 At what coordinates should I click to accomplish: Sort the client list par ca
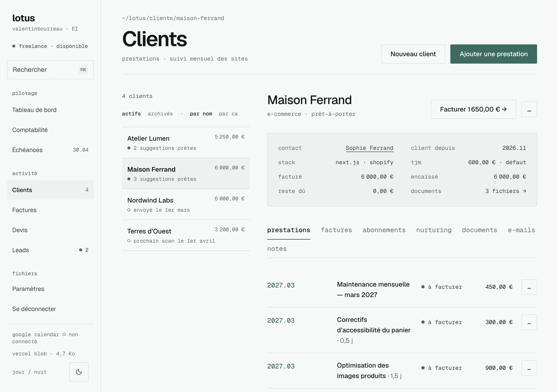point(228,114)
